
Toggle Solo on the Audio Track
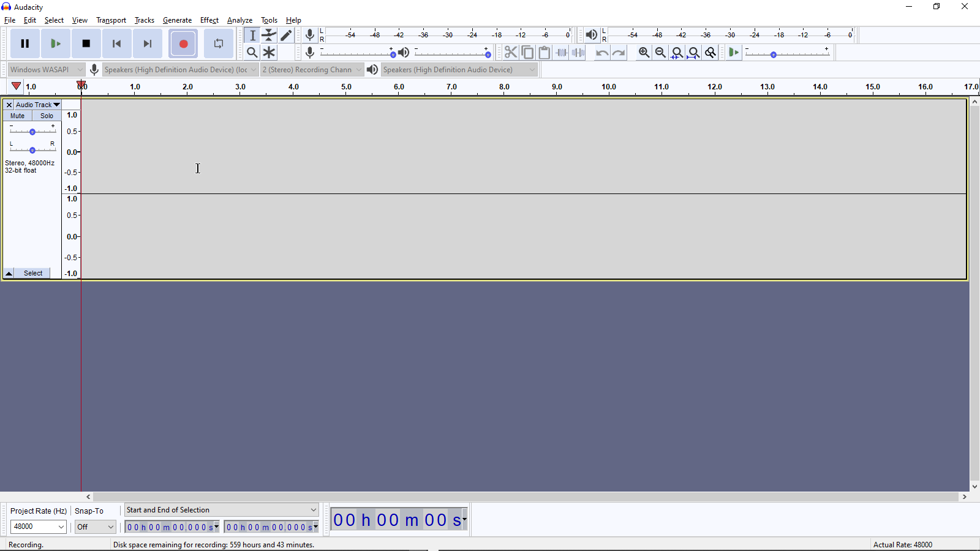point(47,116)
